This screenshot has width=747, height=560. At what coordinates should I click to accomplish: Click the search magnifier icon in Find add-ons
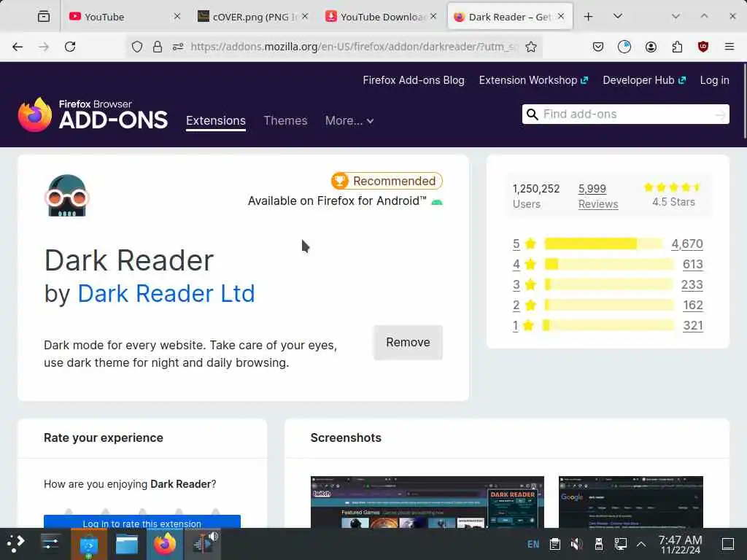point(532,114)
